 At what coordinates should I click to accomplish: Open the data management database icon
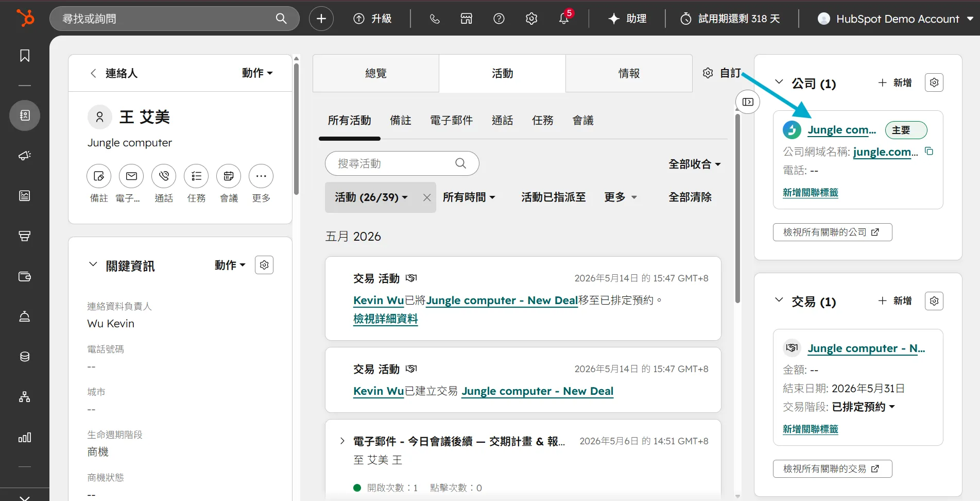pyautogui.click(x=25, y=357)
